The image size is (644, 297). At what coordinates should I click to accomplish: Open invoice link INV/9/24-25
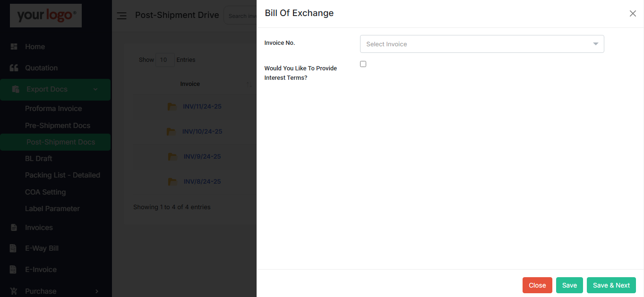pos(202,157)
